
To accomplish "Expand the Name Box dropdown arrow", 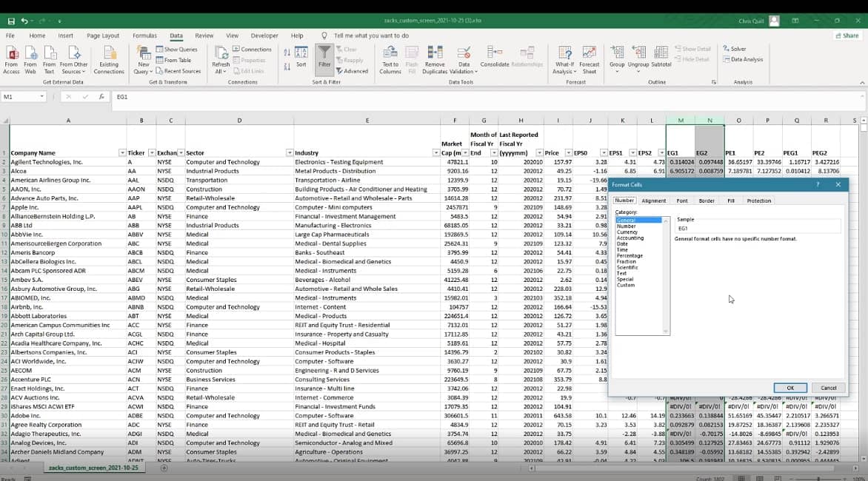I will [41, 97].
